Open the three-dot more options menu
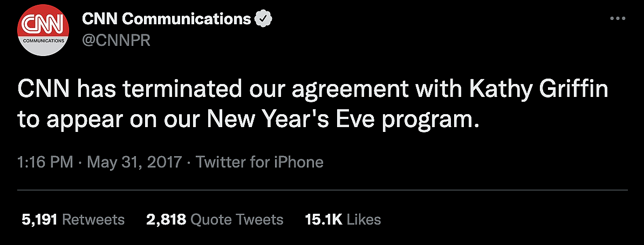The width and height of the screenshot is (644, 245). coord(617,18)
